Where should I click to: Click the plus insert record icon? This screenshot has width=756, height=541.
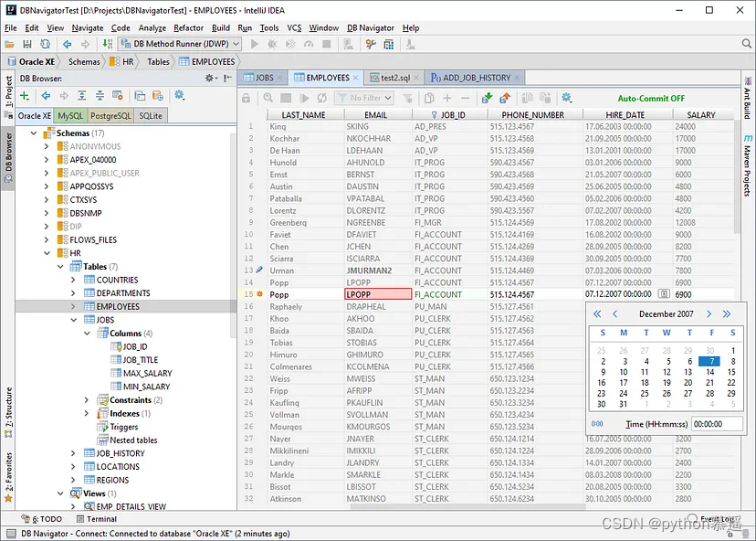point(447,99)
